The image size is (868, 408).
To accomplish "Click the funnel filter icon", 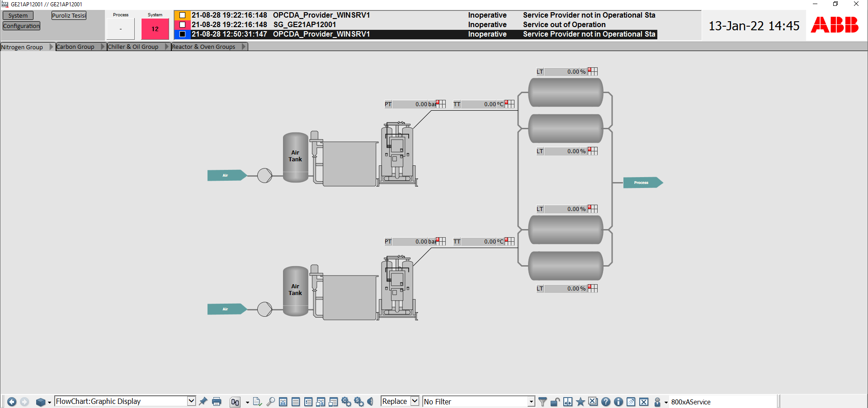I will tap(543, 402).
